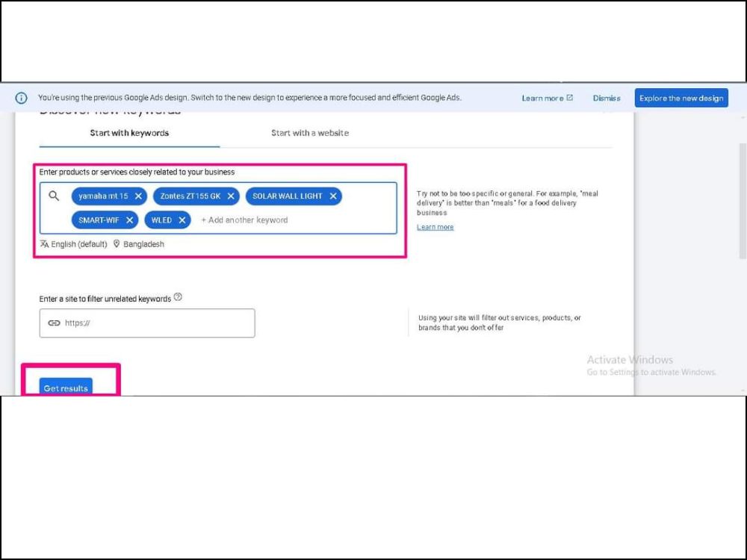The width and height of the screenshot is (747, 560).
Task: Switch to Start with a website tab
Action: (310, 133)
